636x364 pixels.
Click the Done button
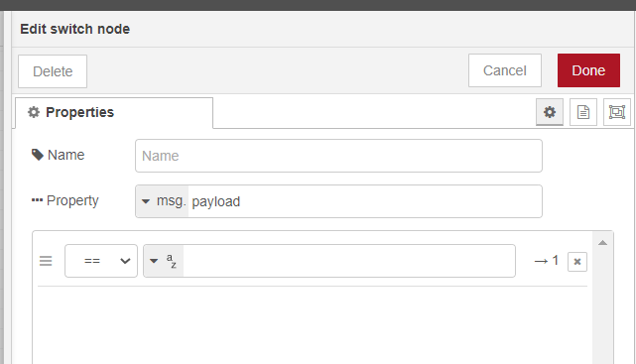(588, 70)
